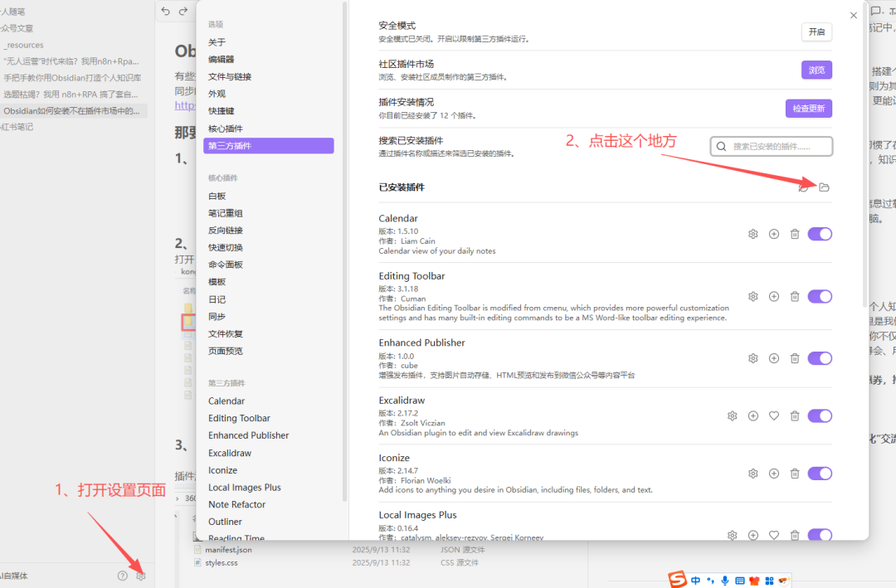Select manifest.json file in background explorer
This screenshot has height=588, width=896.
click(229, 550)
